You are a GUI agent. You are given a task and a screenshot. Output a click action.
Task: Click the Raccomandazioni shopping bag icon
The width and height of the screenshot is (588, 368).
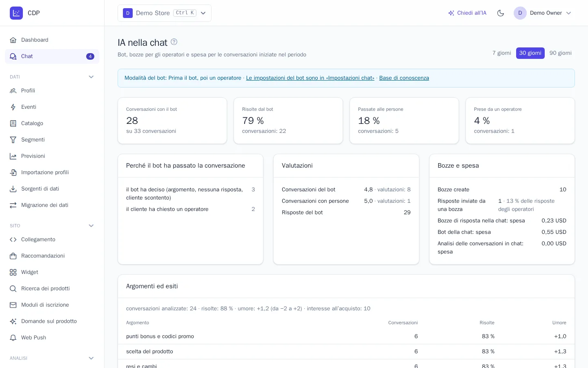pos(13,256)
